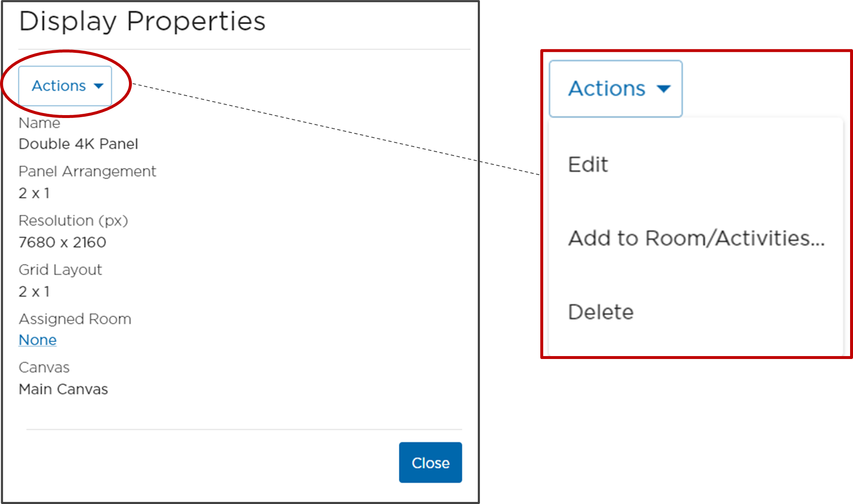Click the Double 4K Panel name value
This screenshot has height=504, width=853.
tap(78, 144)
